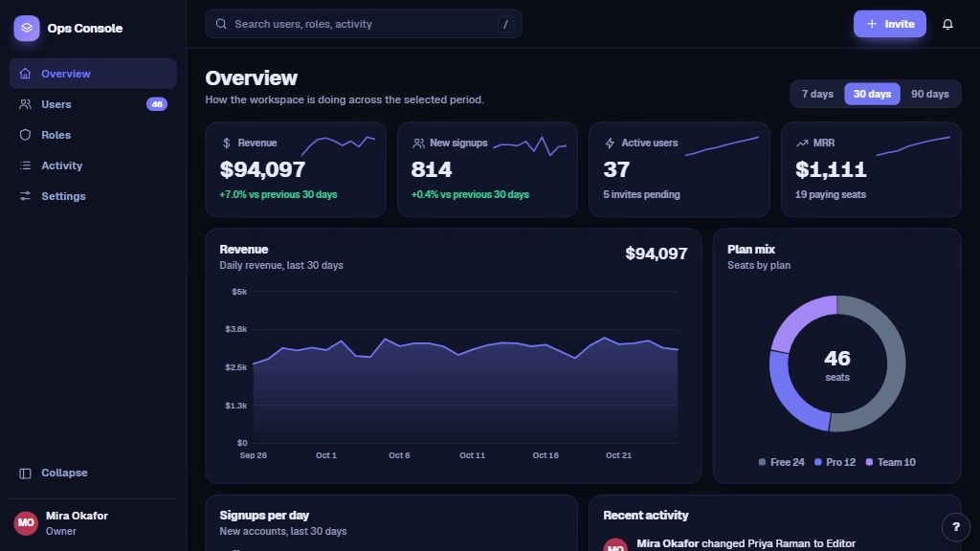
Task: Focus the search users, roles, activity field
Action: coord(363,24)
